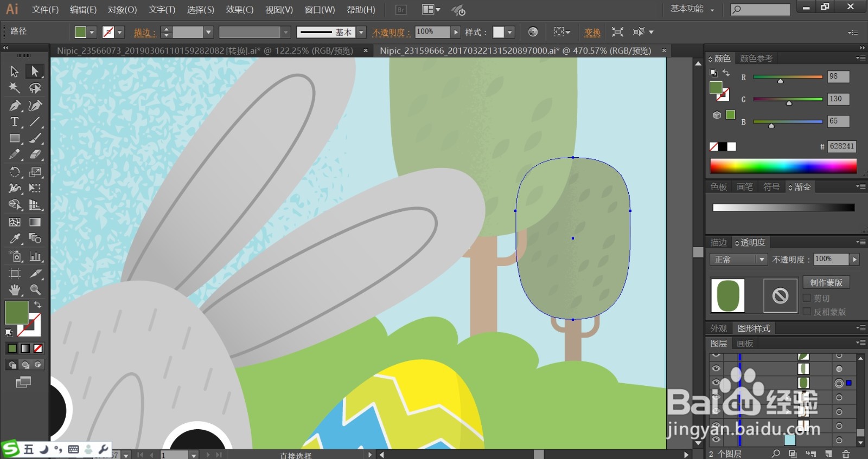Select the Mesh tool

[15, 222]
